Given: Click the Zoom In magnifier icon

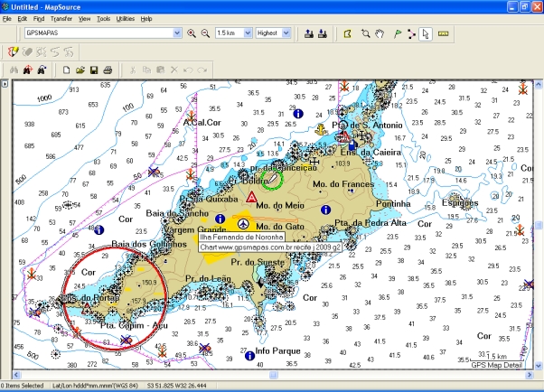Looking at the screenshot, I should (191, 33).
